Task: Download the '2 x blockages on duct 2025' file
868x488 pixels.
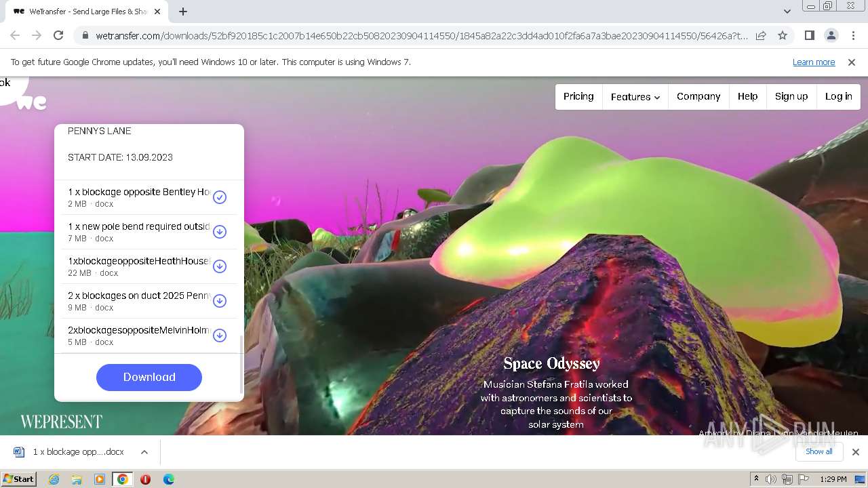Action: (x=220, y=301)
